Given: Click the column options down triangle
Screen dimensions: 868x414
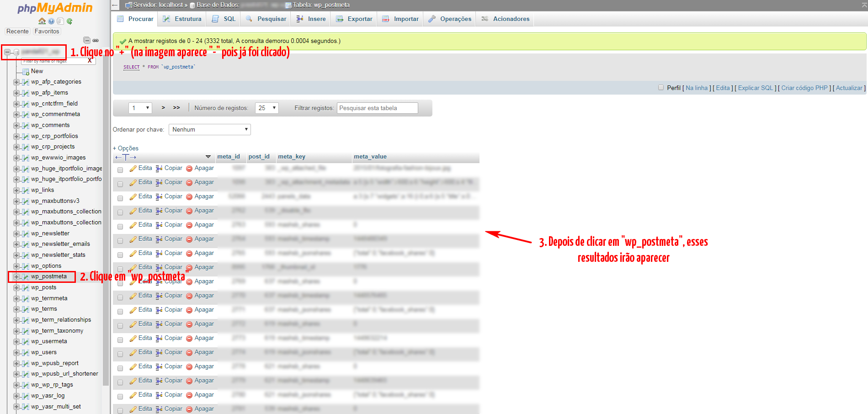Looking at the screenshot, I should click(208, 157).
